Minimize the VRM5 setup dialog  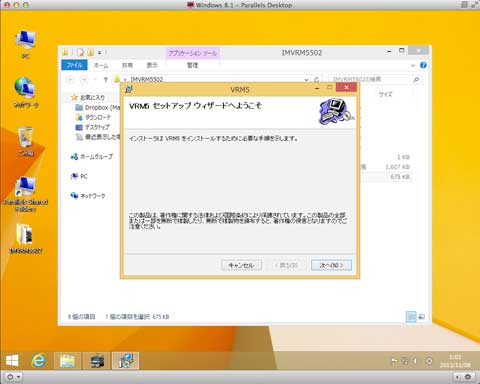tap(317, 88)
